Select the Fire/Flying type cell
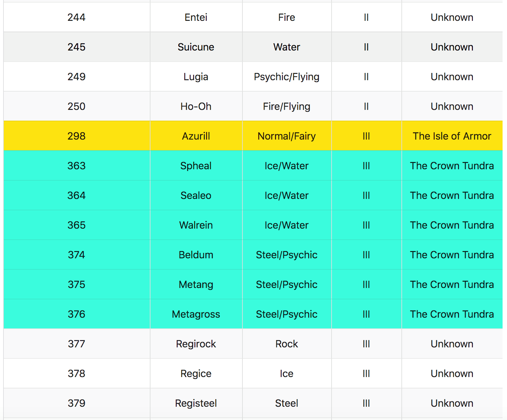Image resolution: width=507 pixels, height=420 pixels. 287,106
